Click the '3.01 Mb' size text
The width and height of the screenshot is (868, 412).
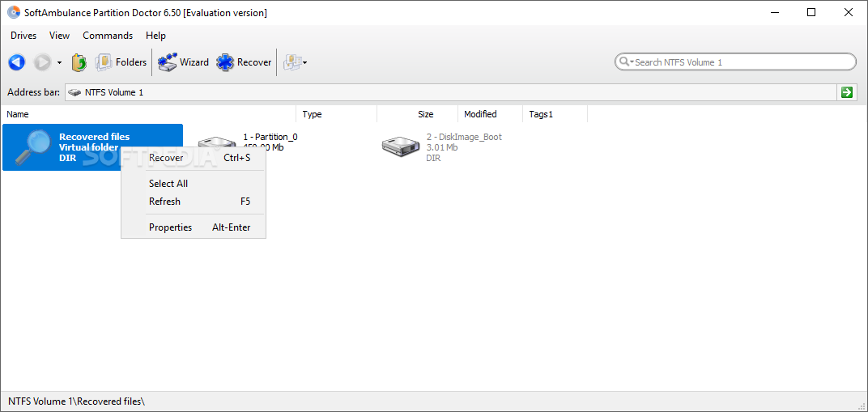click(x=442, y=147)
